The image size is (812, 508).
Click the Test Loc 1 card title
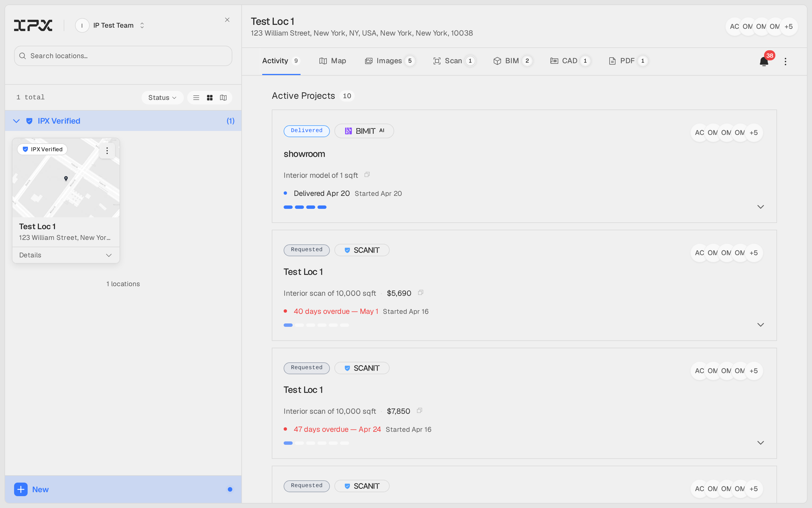coord(37,226)
